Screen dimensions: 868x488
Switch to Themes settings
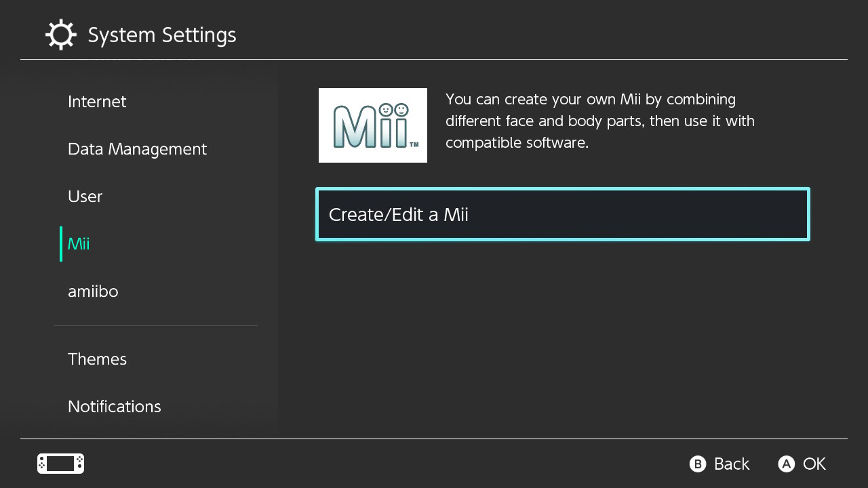[97, 359]
